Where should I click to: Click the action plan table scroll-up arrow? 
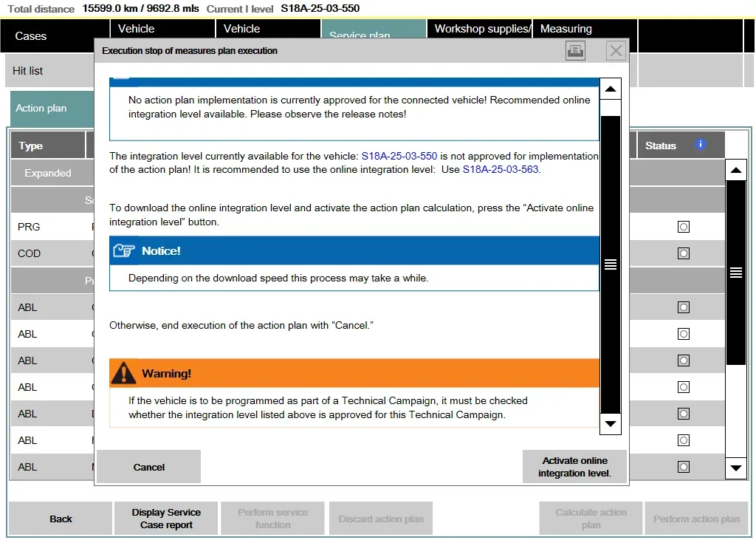tap(736, 170)
